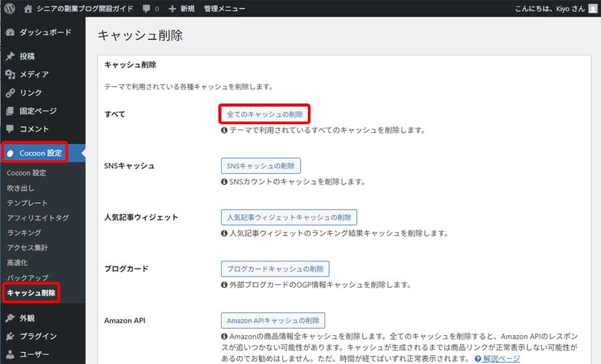
Task: Click the 人気記事ウィジェットキャッシュの削除 button
Action: pyautogui.click(x=289, y=217)
